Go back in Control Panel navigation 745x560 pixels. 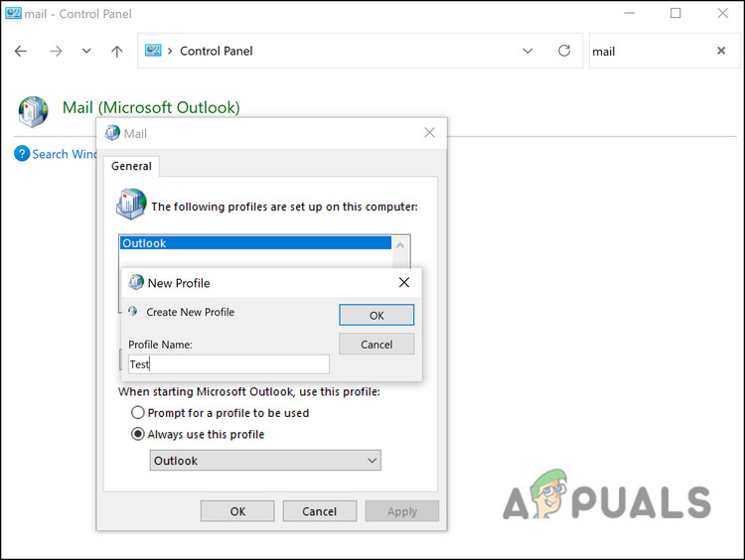(x=21, y=51)
